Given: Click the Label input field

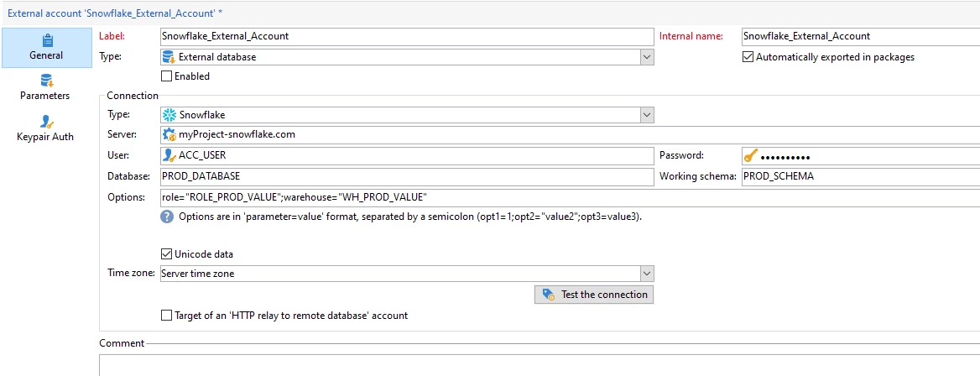Looking at the screenshot, I should [407, 36].
